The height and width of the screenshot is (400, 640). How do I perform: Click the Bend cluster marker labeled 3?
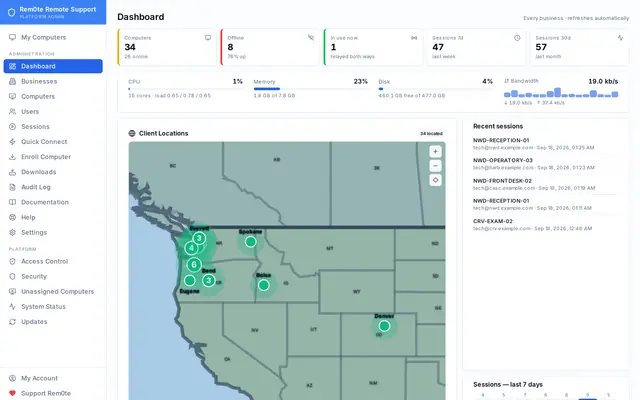(x=209, y=280)
